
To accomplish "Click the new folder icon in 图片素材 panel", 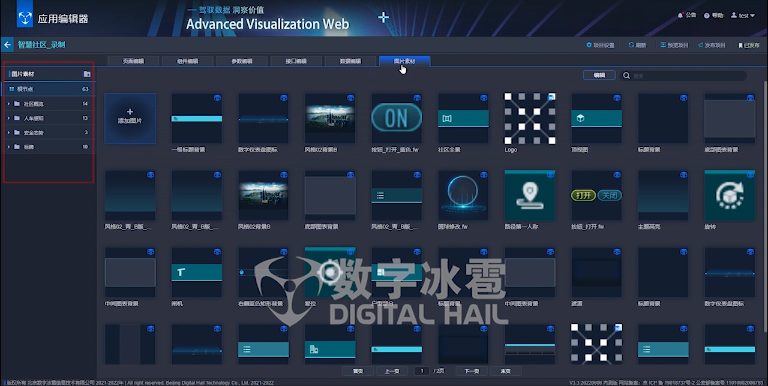I will pos(87,74).
